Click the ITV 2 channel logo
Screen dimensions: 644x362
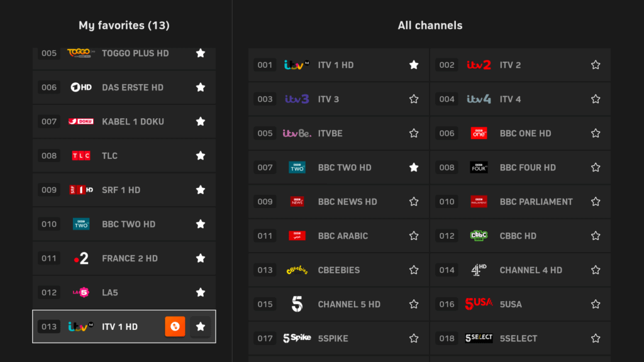click(x=479, y=65)
